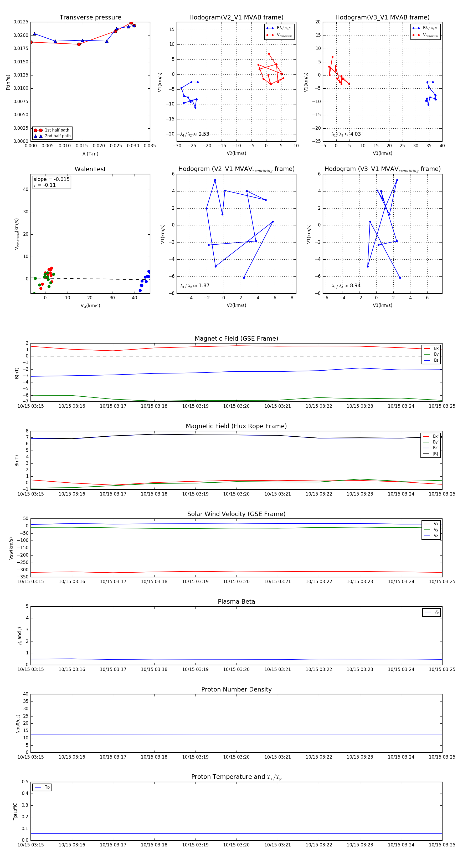Click the λ1/λ3 ≈ 4.03 annotation
The width and height of the screenshot is (473, 868).
346,134
